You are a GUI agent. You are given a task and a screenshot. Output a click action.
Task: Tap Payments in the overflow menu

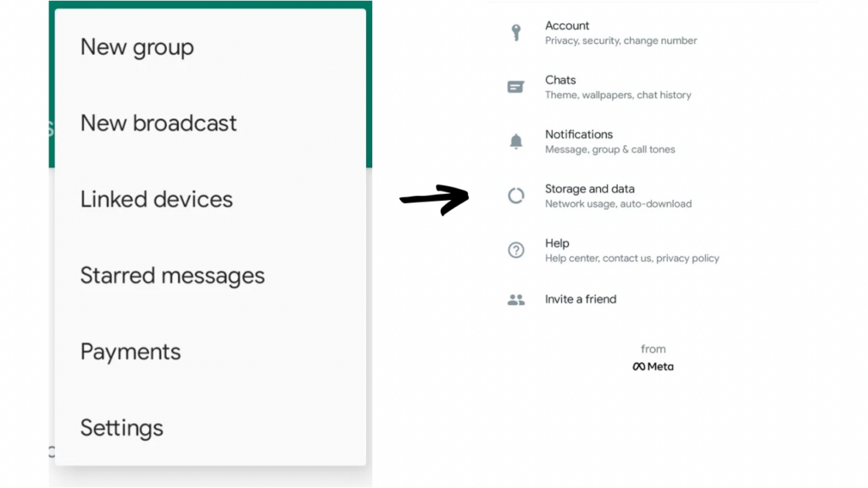pyautogui.click(x=131, y=352)
